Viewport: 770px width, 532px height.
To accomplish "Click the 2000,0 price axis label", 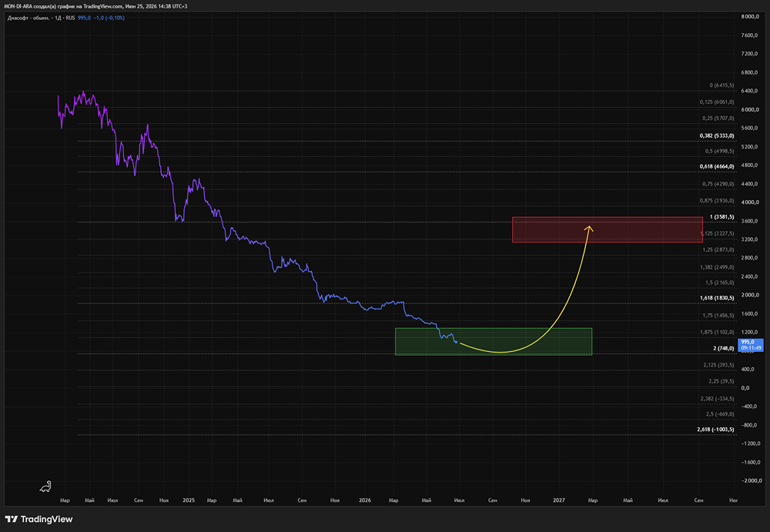I will click(750, 295).
